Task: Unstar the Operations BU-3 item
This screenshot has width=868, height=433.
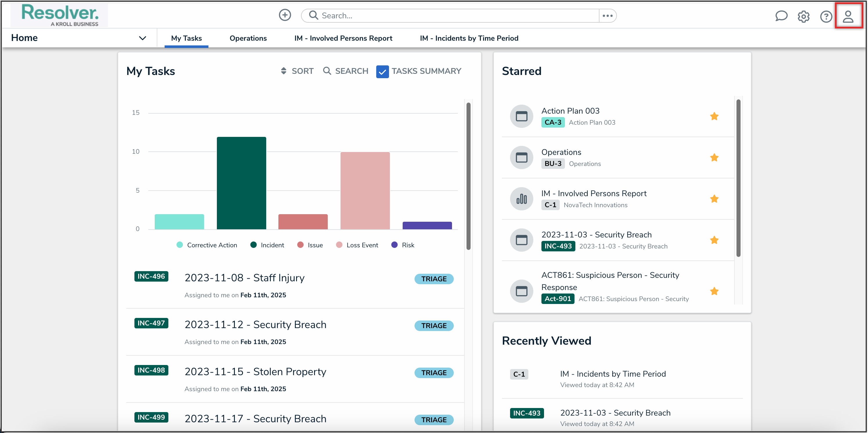Action: (x=714, y=158)
